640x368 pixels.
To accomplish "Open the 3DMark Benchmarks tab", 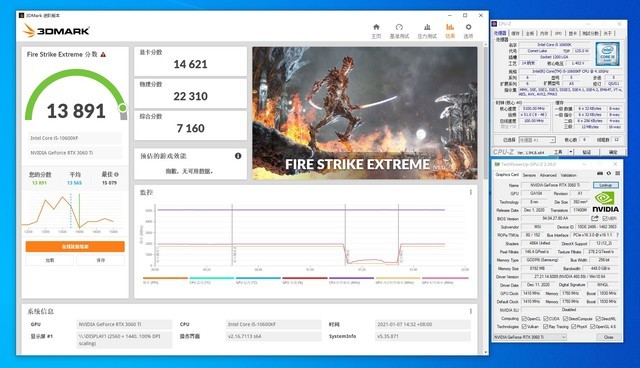I will click(399, 31).
